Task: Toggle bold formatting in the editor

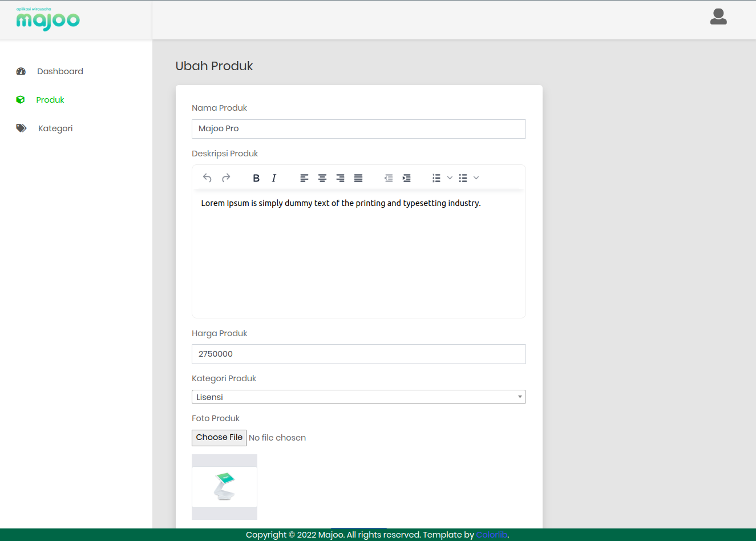Action: (256, 178)
